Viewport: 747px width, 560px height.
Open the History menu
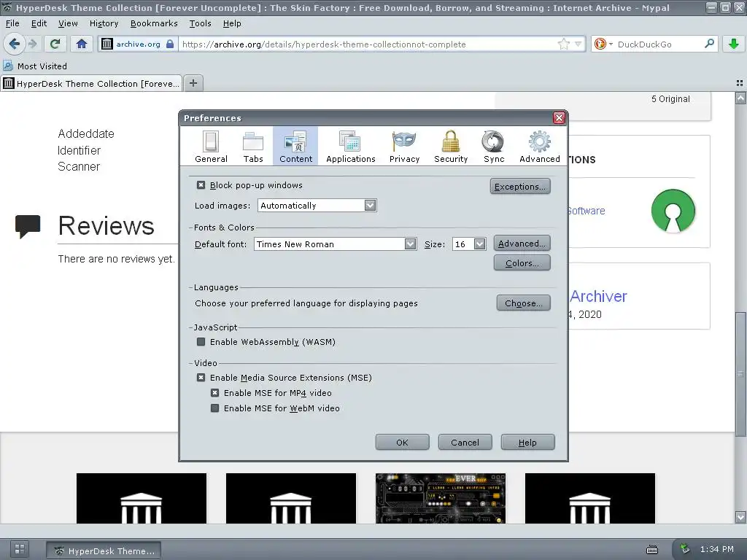[104, 23]
